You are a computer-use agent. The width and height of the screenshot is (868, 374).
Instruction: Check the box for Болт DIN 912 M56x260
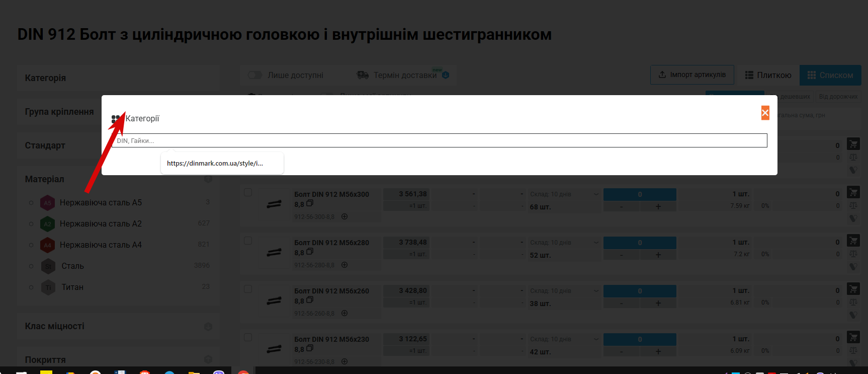(x=248, y=289)
